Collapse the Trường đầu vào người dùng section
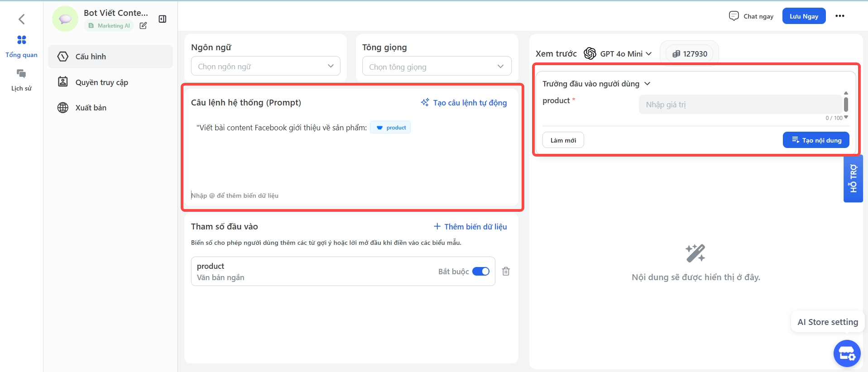This screenshot has width=868, height=372. (x=647, y=84)
